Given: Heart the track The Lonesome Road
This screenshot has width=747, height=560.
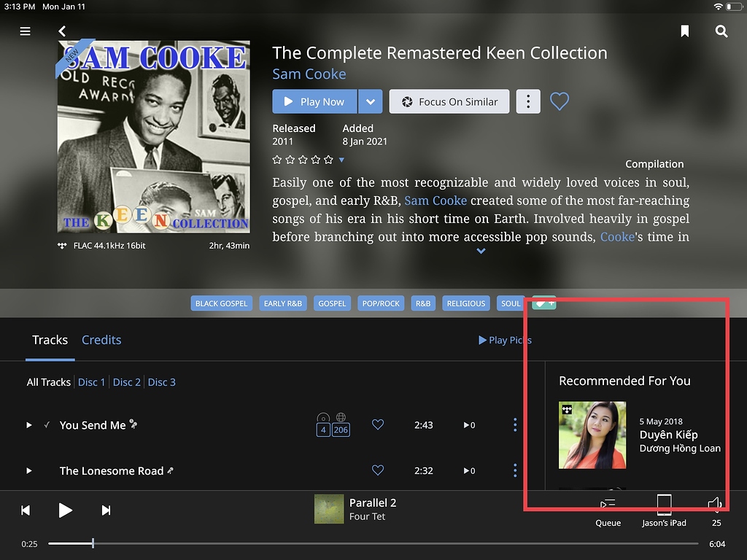Looking at the screenshot, I should [377, 470].
